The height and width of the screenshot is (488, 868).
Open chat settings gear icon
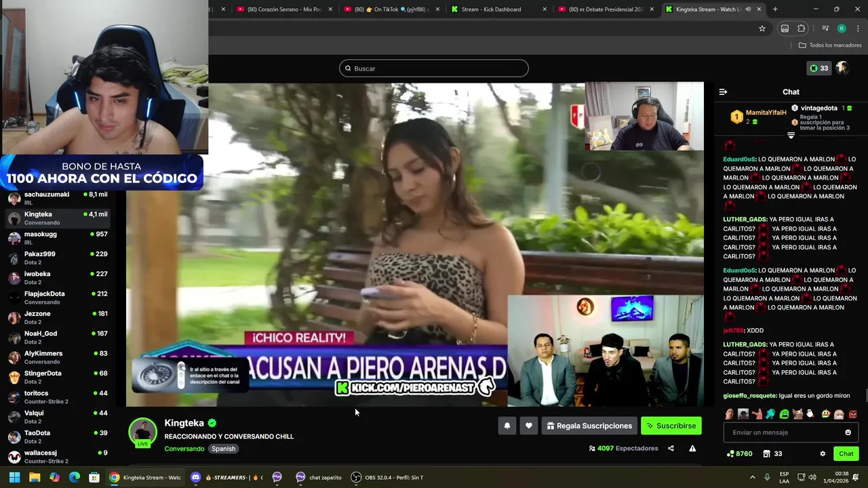823,453
